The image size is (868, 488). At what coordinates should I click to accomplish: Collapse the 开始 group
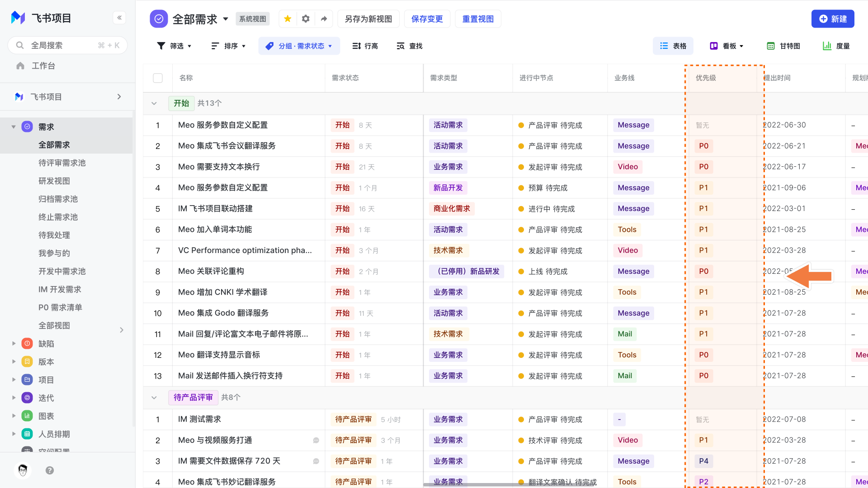154,103
